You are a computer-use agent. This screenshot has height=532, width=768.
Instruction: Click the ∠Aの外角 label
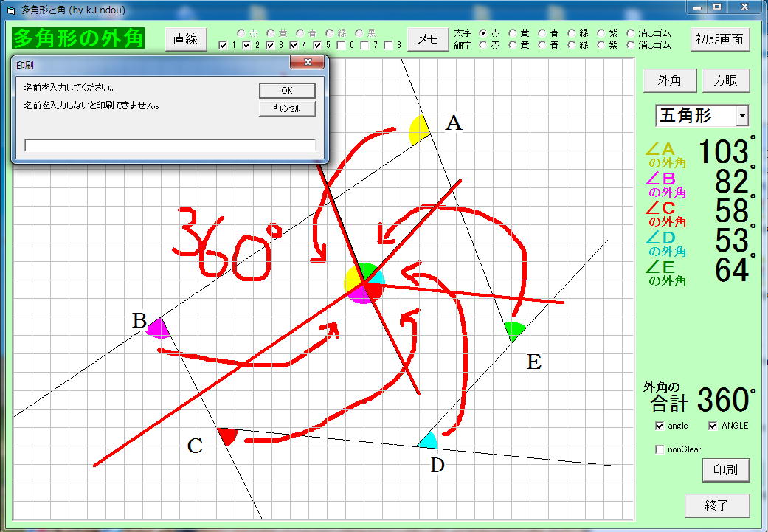666,155
